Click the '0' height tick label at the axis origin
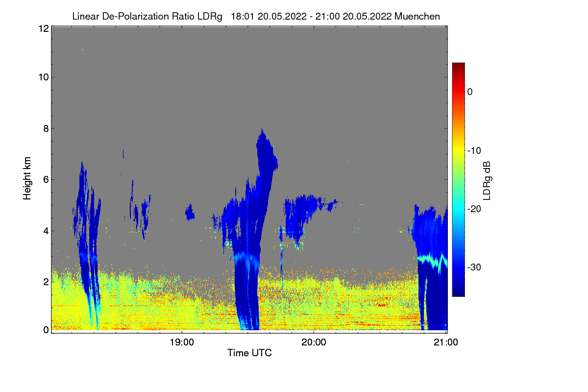The width and height of the screenshot is (588, 392). (45, 330)
